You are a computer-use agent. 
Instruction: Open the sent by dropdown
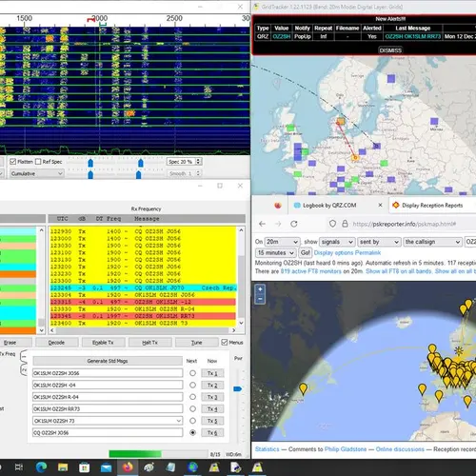pyautogui.click(x=379, y=242)
